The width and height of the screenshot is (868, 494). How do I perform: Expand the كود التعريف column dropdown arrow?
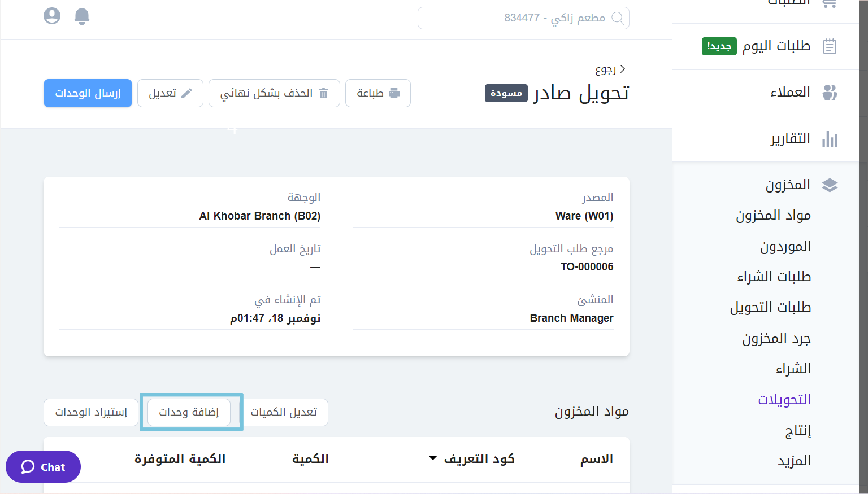pos(433,458)
